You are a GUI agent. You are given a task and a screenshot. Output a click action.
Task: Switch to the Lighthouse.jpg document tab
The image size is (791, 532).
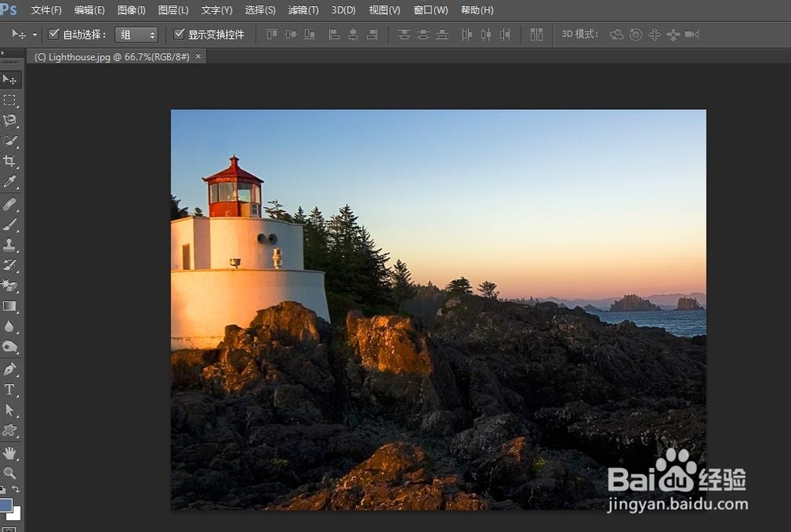pos(112,57)
